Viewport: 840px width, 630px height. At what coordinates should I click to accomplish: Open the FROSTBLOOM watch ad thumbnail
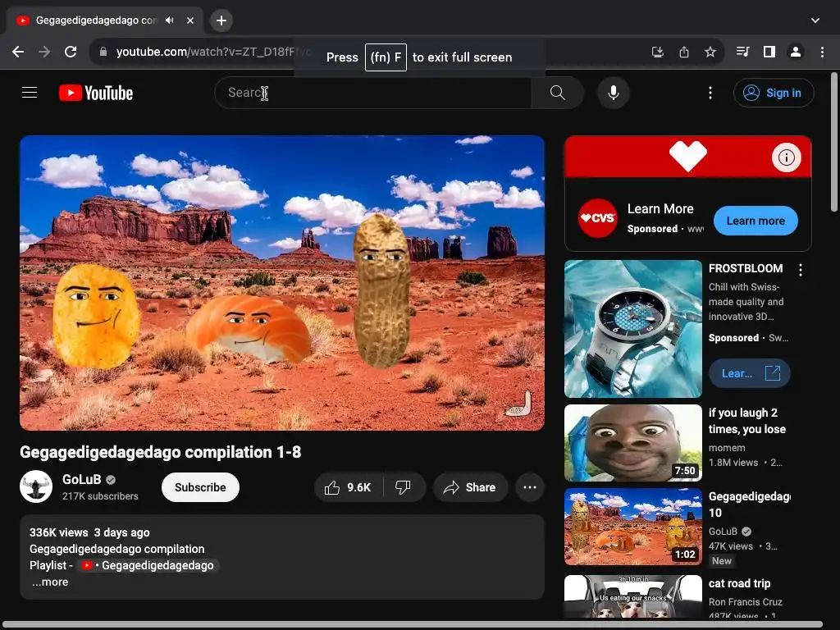pyautogui.click(x=633, y=329)
